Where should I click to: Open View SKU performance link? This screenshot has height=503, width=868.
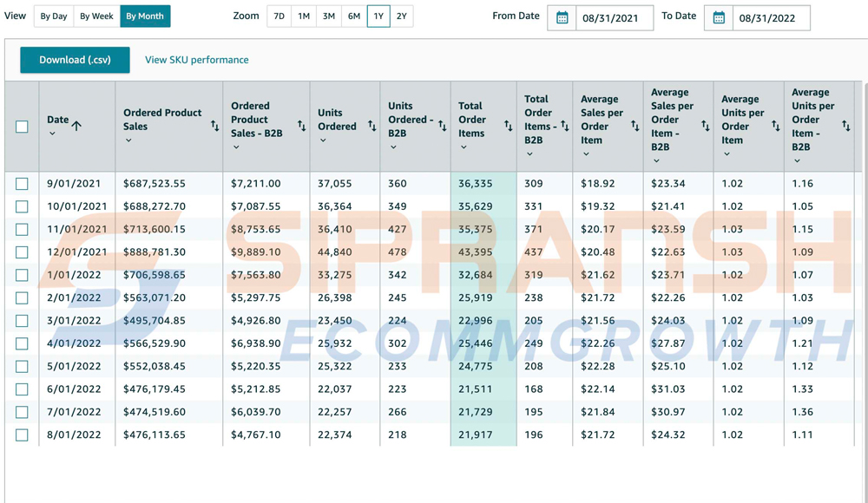coord(196,60)
